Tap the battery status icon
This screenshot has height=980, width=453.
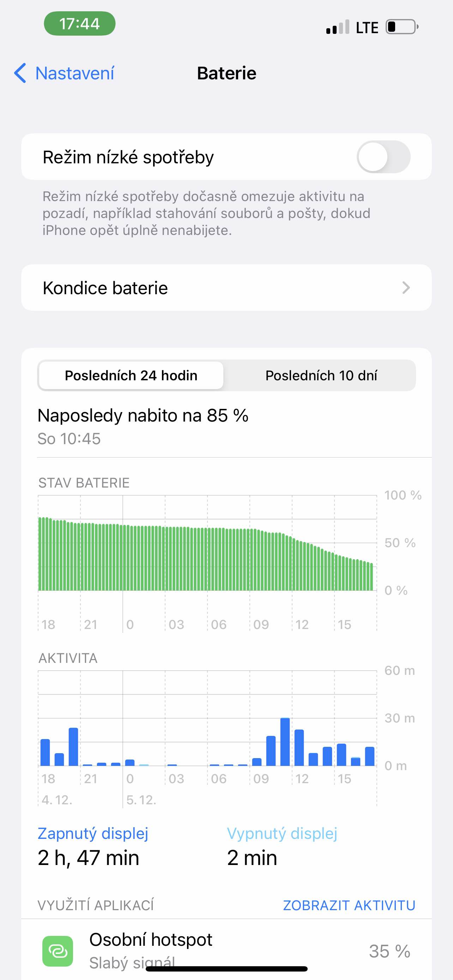401,27
